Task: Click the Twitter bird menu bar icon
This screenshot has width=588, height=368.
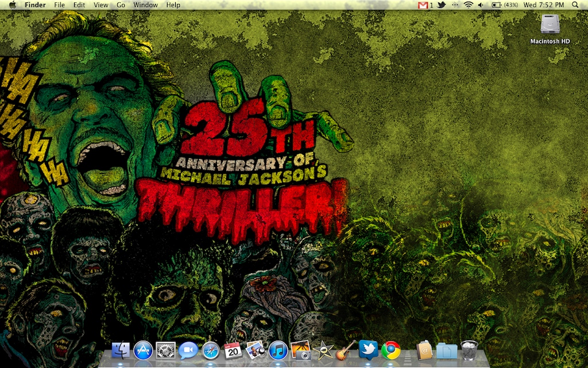Action: [x=442, y=5]
